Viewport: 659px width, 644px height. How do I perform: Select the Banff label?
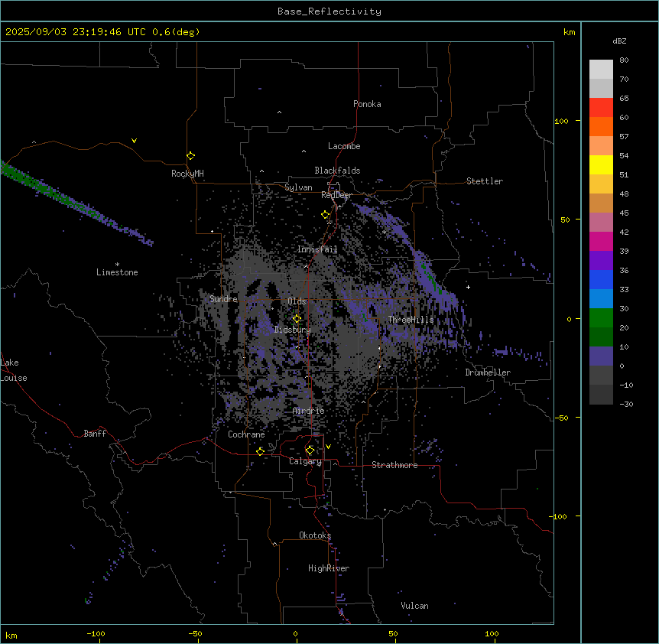95,434
